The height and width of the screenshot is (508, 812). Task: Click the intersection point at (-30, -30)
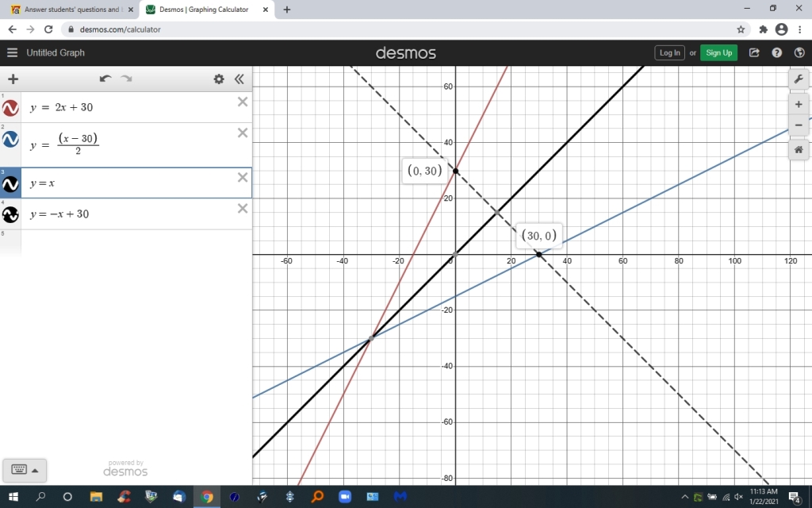click(x=371, y=338)
